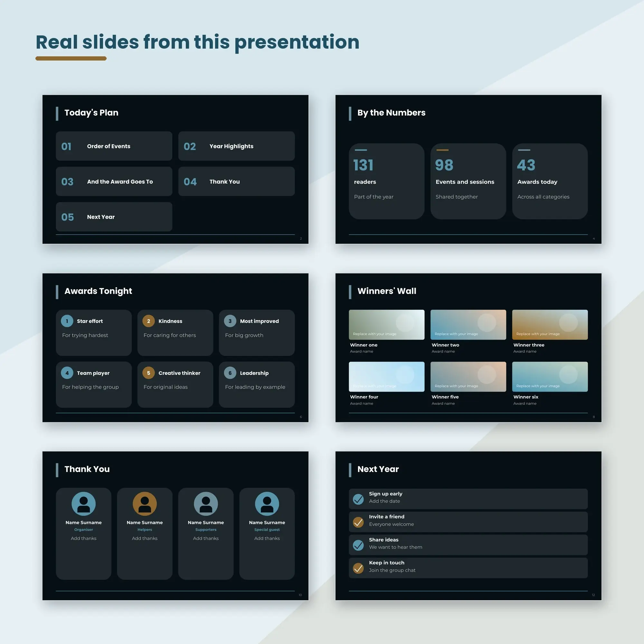
Task: Click the checkmark beside Share ideas
Action: [358, 545]
